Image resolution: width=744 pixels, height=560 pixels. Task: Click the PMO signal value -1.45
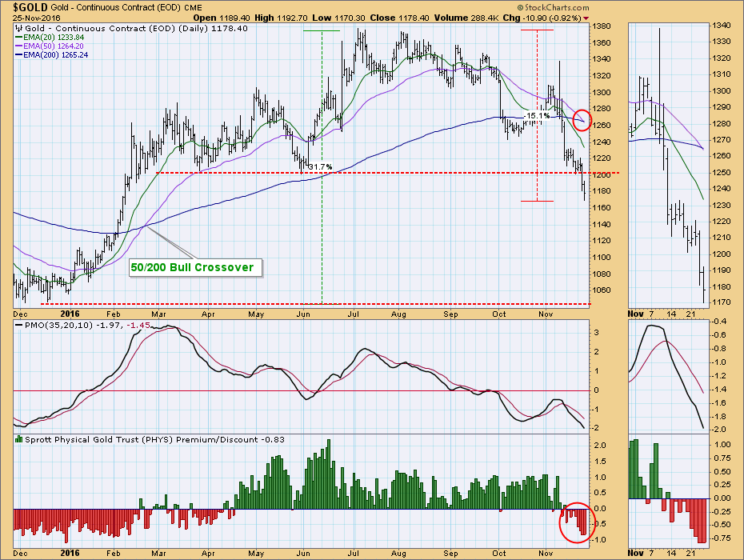(x=139, y=326)
